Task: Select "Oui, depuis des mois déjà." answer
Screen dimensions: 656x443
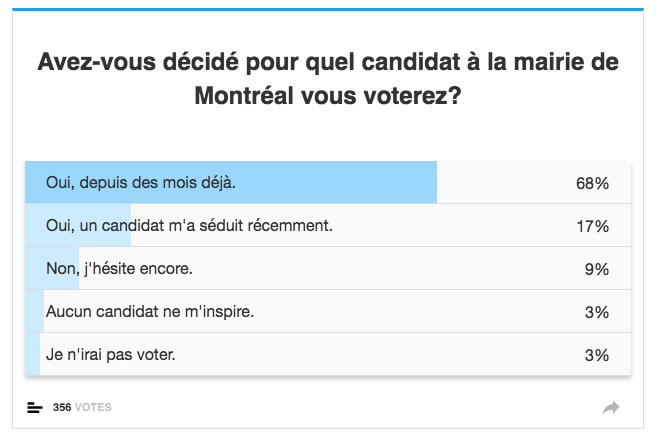Action: tap(140, 182)
